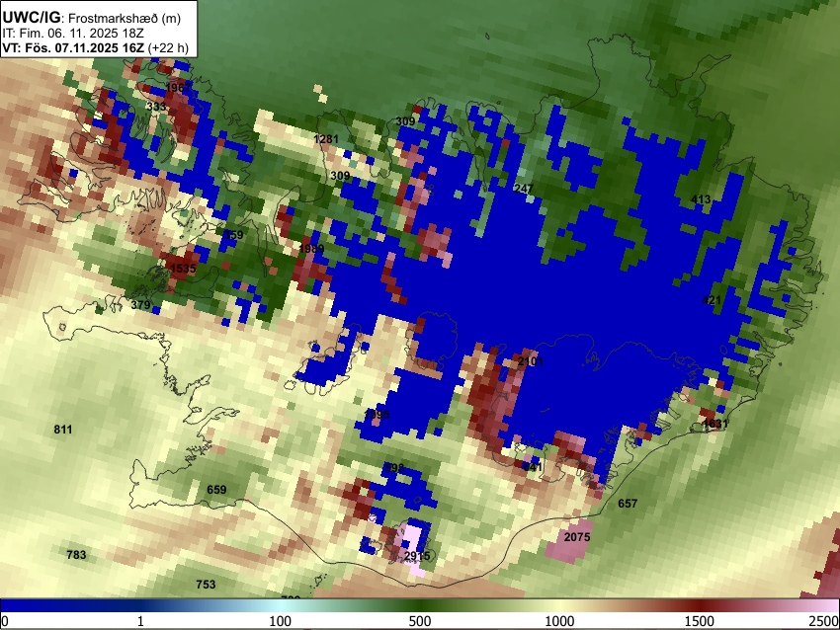Click the map value 379
Viewport: 840px width, 630px height.
point(140,305)
